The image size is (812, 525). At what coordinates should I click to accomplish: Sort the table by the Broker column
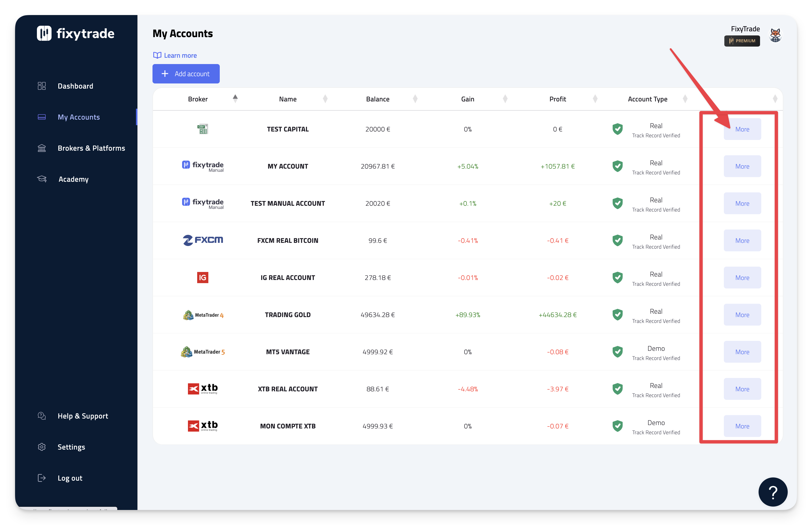click(198, 99)
